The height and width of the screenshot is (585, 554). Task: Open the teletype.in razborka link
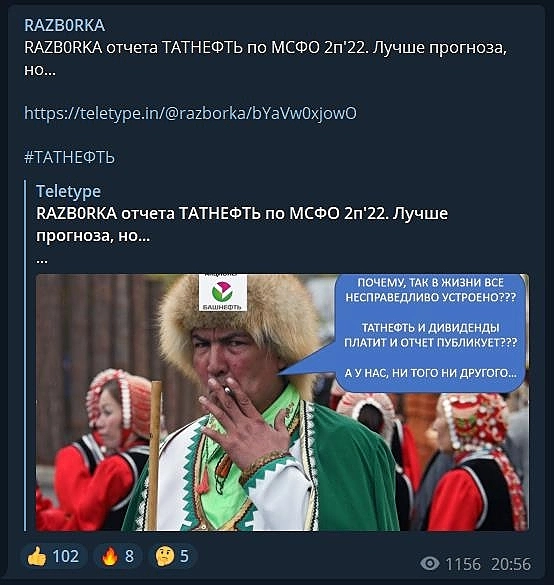[x=190, y=113]
